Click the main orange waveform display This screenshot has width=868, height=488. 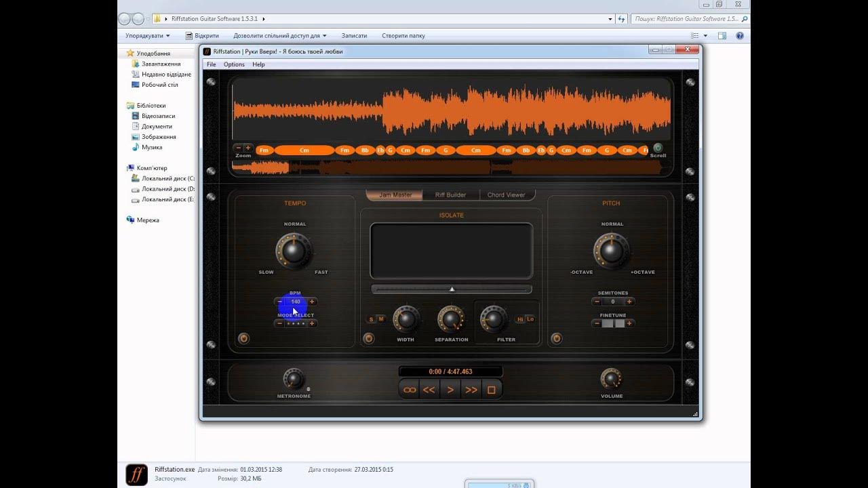click(452, 110)
